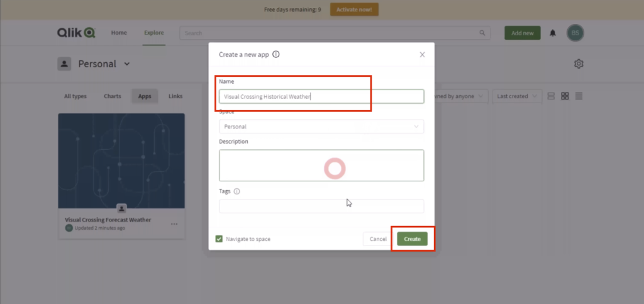Click the Updated 2 minutes ago text
Image resolution: width=644 pixels, height=304 pixels.
click(100, 228)
